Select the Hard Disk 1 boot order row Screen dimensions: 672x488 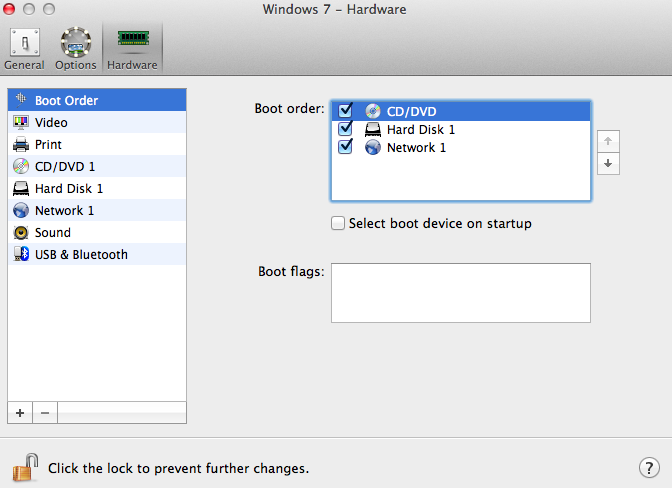click(x=461, y=129)
